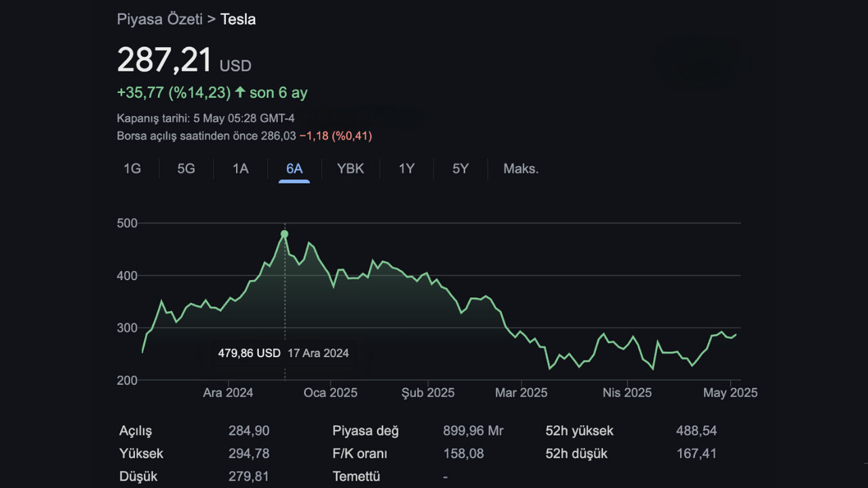Click the Piyasa değ market cap value
Viewport: 868px width, 488px height.
473,430
